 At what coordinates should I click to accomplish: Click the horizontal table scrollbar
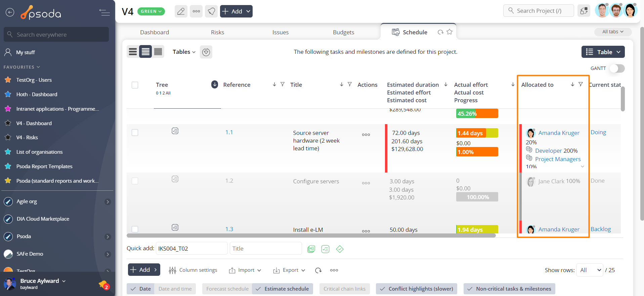pos(311,236)
